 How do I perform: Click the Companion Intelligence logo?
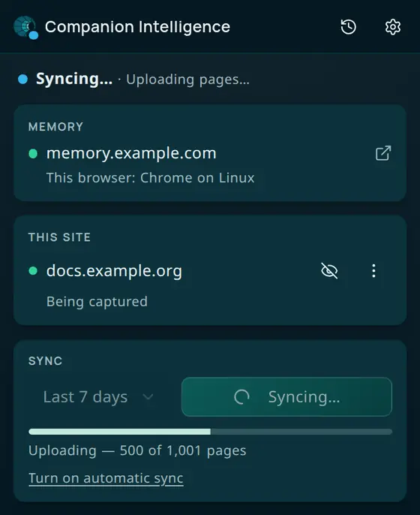pyautogui.click(x=25, y=27)
